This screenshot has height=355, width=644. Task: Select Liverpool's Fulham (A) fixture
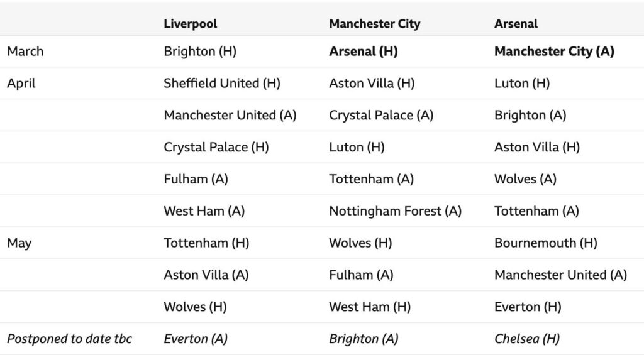click(196, 179)
